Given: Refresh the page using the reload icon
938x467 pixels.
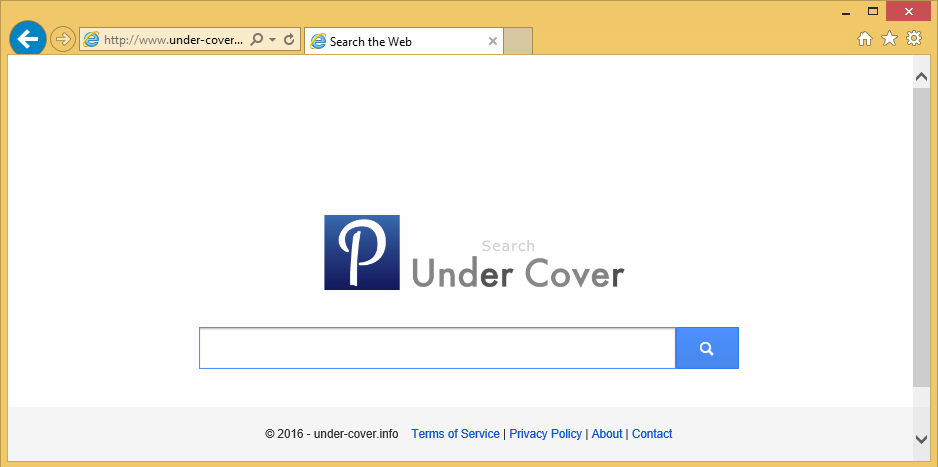Looking at the screenshot, I should pos(289,40).
